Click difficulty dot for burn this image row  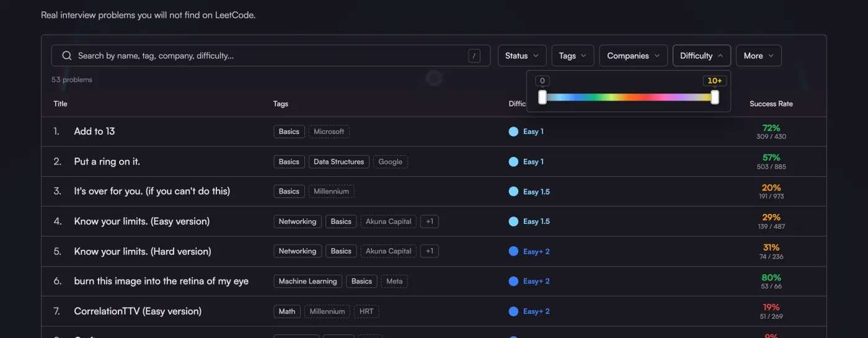click(x=513, y=281)
